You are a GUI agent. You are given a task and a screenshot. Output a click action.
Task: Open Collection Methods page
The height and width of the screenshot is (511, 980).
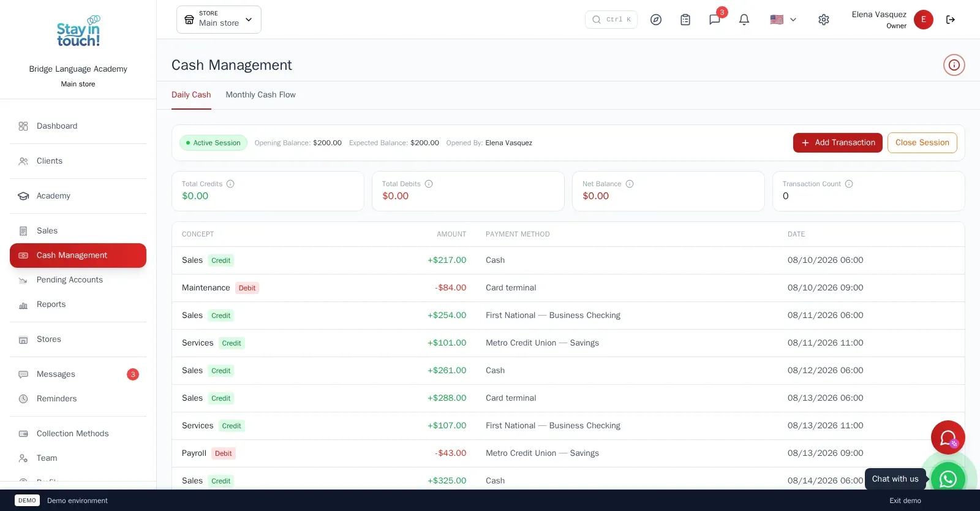coord(78,434)
